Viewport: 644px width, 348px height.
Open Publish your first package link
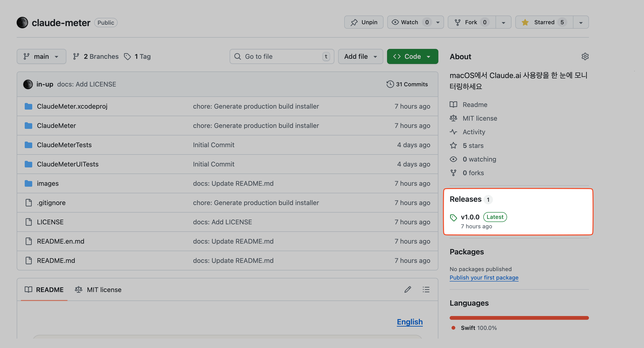tap(484, 277)
